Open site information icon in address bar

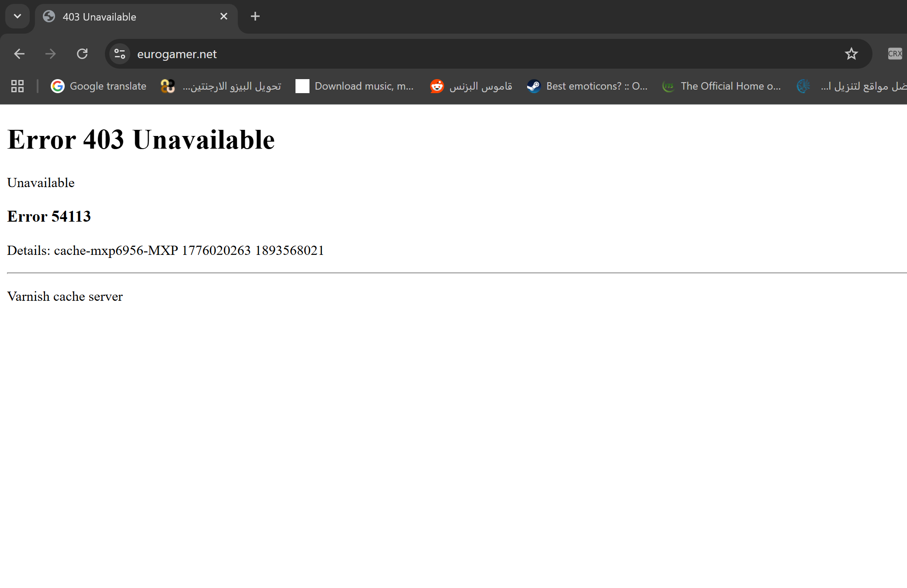pos(120,54)
